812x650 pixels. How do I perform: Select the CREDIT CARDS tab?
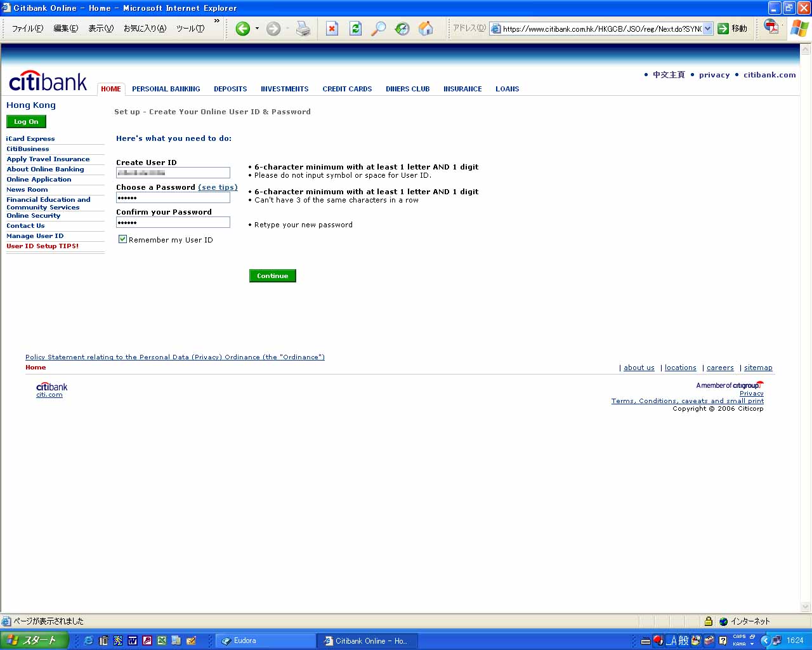[x=347, y=89]
